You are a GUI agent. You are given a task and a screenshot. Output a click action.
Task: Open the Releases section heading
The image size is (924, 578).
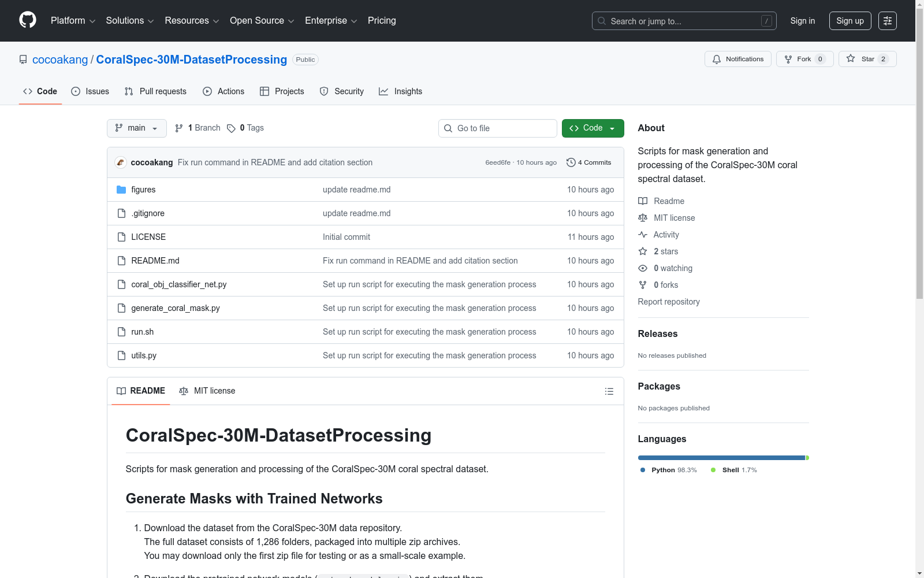coord(658,334)
